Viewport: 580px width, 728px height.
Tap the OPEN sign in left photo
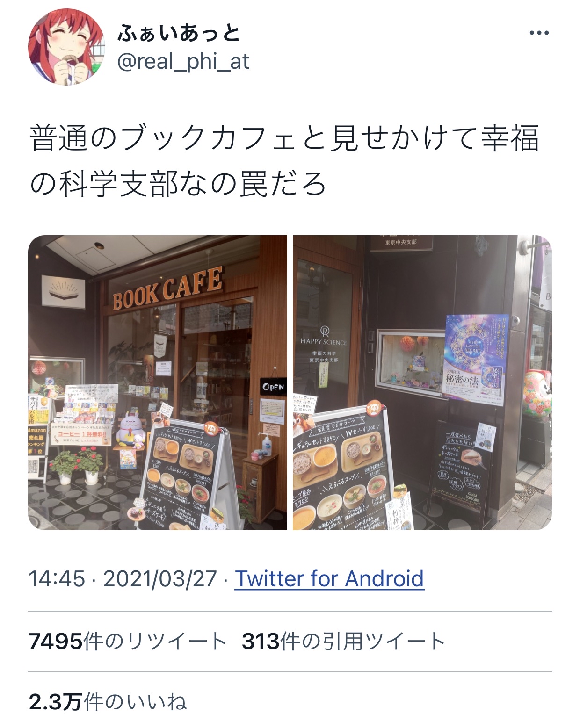coord(273,387)
